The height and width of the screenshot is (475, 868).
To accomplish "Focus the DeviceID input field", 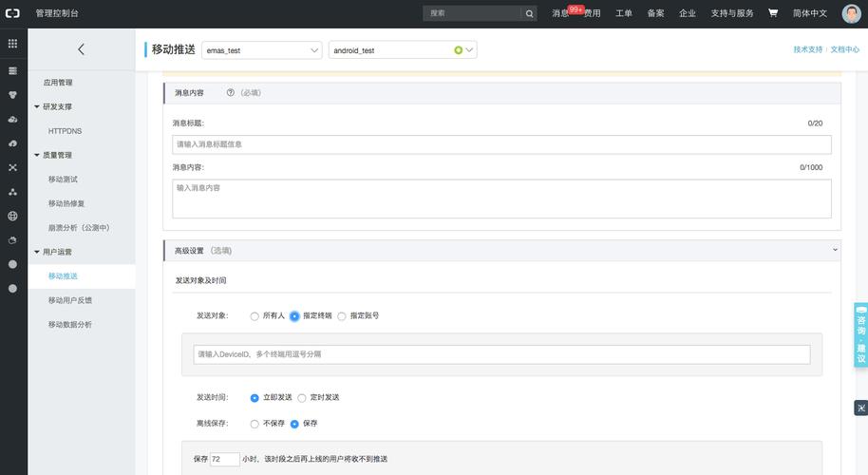I will point(501,354).
